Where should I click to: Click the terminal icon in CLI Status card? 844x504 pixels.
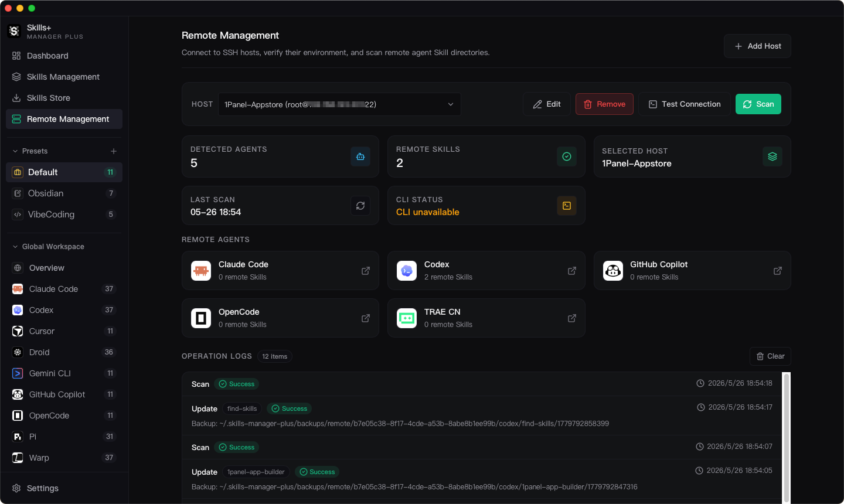(567, 206)
